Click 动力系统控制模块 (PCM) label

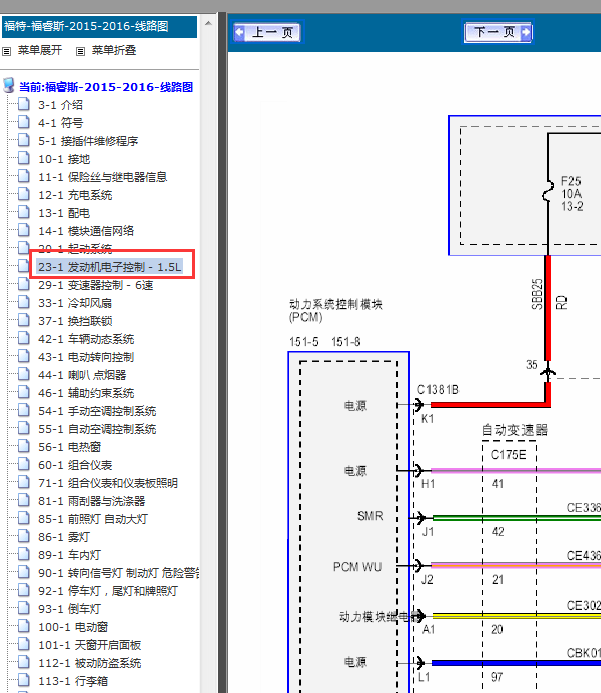335,311
